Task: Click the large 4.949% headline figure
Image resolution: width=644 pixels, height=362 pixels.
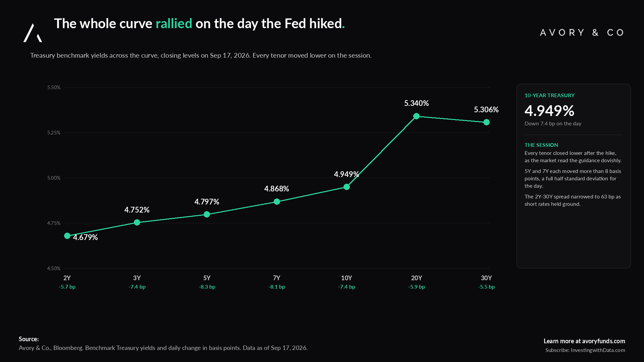Action: (x=549, y=111)
